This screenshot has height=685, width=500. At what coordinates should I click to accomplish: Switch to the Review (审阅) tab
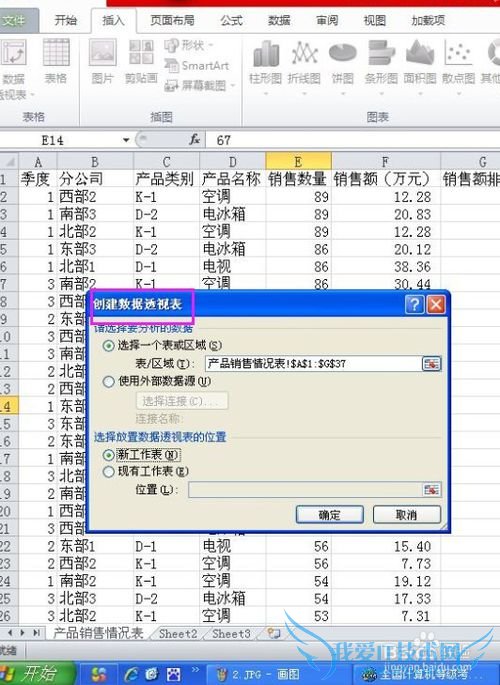[x=327, y=20]
